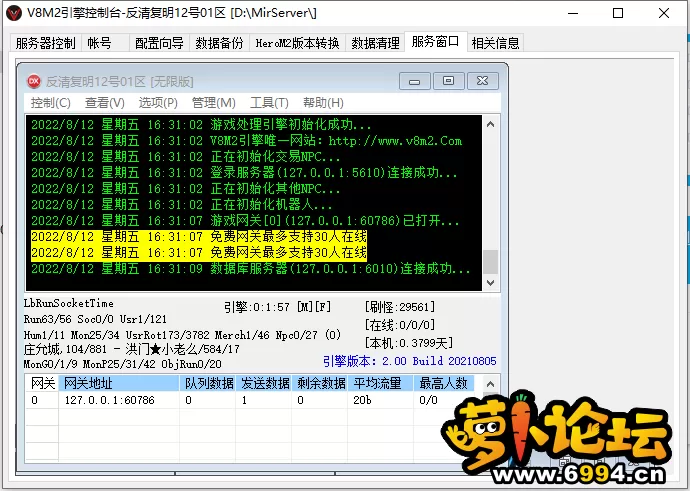The width and height of the screenshot is (690, 491).
Task: Open the 相关信息 tab
Action: tap(495, 43)
